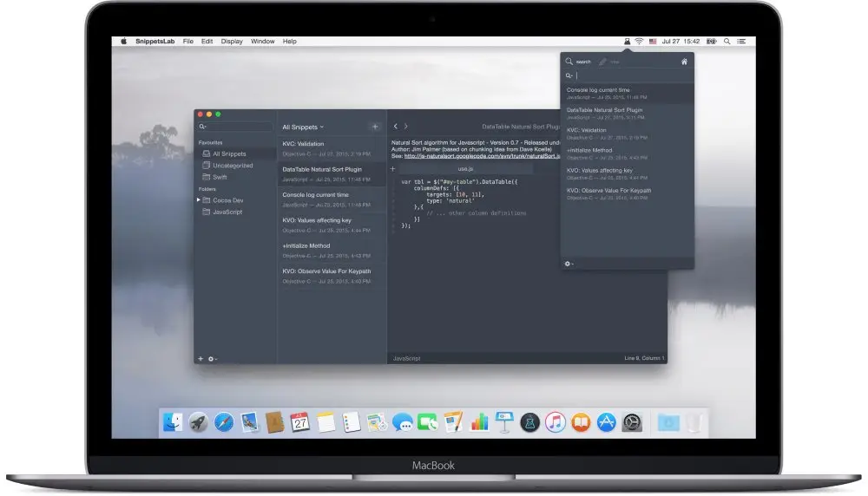Screen dimensions: 868x496
Task: Open the SnippetsLab menu bar assistant icon
Action: (627, 42)
